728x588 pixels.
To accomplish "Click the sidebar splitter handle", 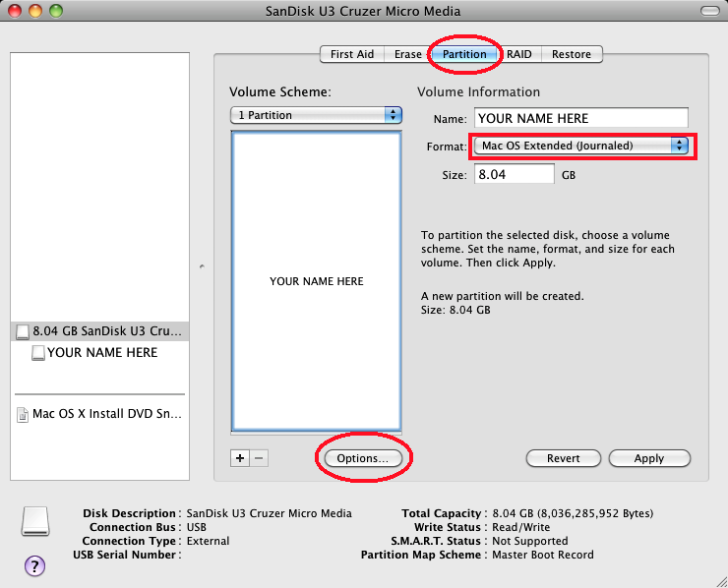I will click(202, 266).
